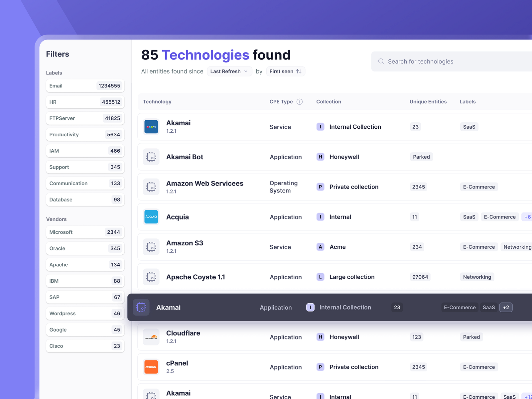Click the Technology column header
Screen dimensions: 532x399
click(157, 101)
